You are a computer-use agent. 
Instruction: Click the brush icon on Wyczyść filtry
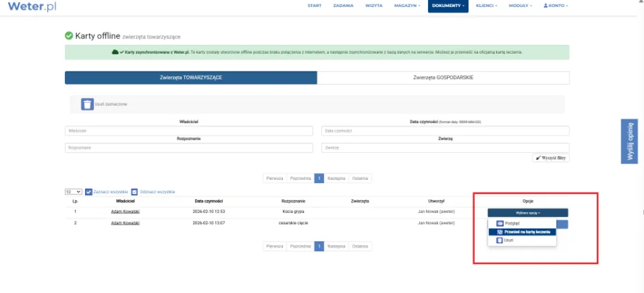point(538,158)
